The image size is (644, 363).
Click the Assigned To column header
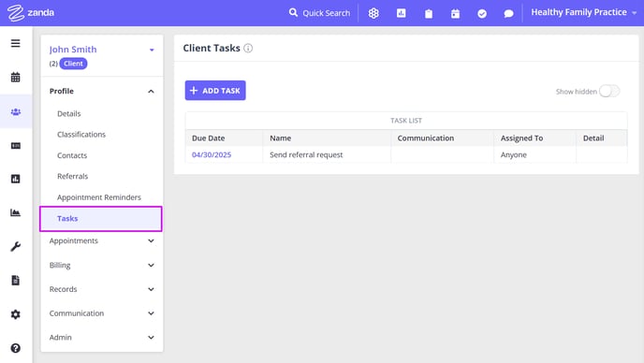pyautogui.click(x=521, y=138)
